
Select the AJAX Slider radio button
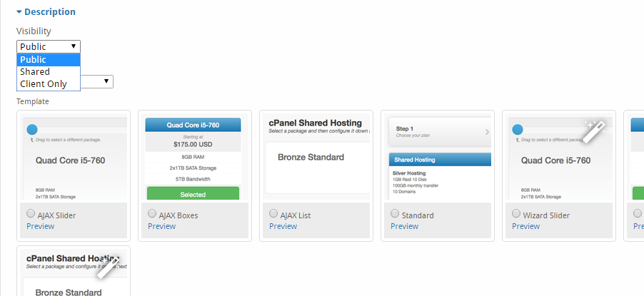coord(31,213)
